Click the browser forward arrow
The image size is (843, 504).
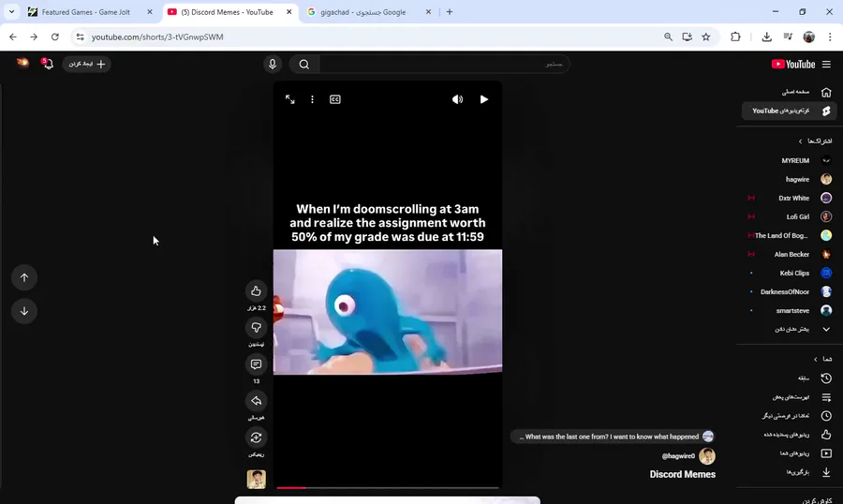[34, 37]
